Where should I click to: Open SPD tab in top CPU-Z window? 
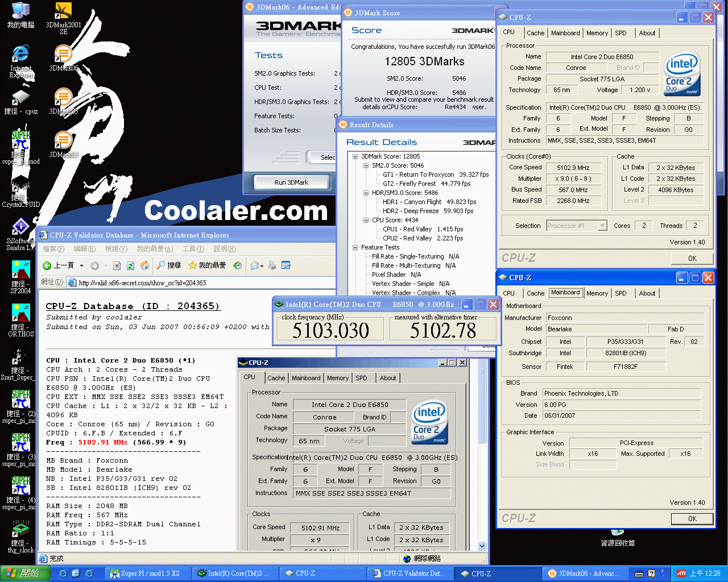click(x=621, y=33)
